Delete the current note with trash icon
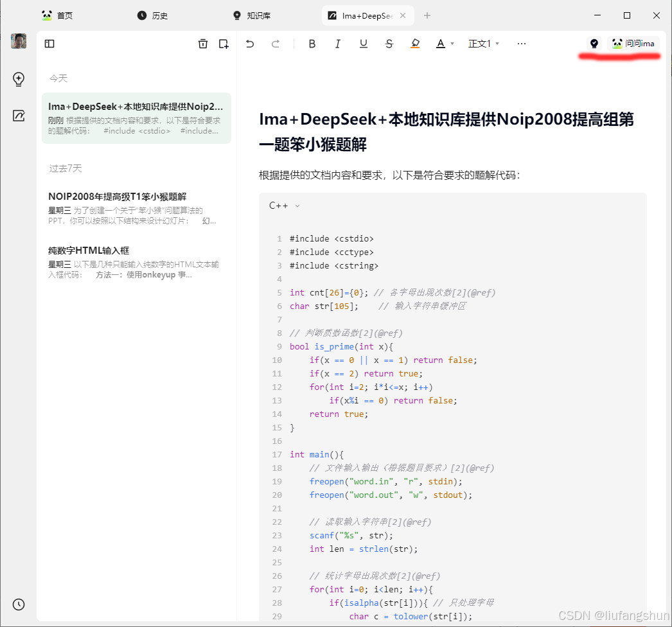Viewport: 672px width, 627px height. coord(203,44)
